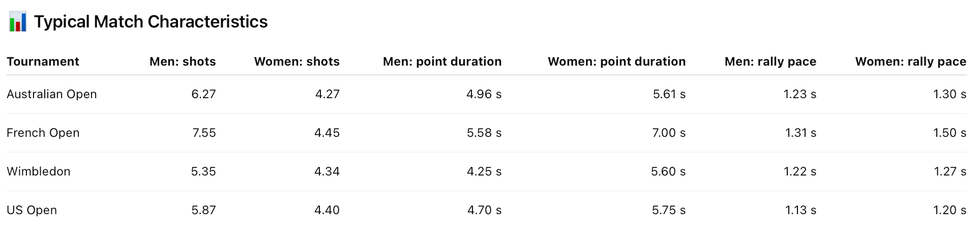980x235 pixels.
Task: Select the Typical Match Characteristics heading
Action: tap(151, 22)
